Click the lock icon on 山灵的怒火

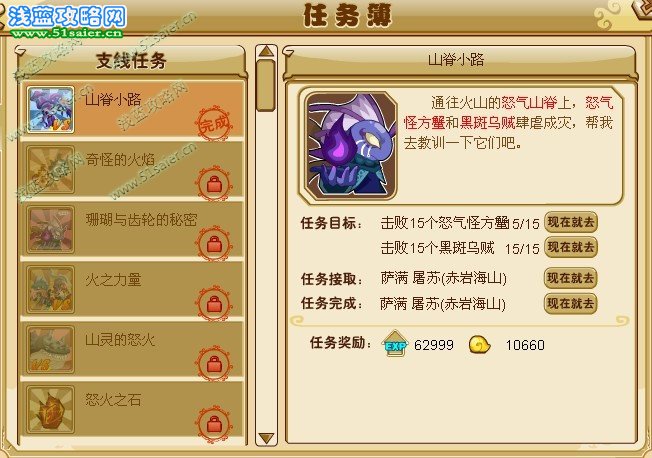click(214, 364)
